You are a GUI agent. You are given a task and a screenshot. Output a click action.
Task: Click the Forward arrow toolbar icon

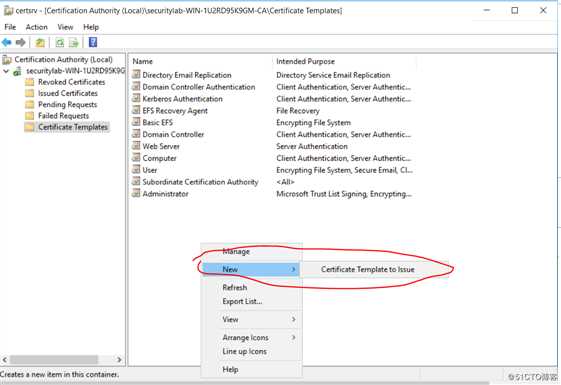click(21, 43)
